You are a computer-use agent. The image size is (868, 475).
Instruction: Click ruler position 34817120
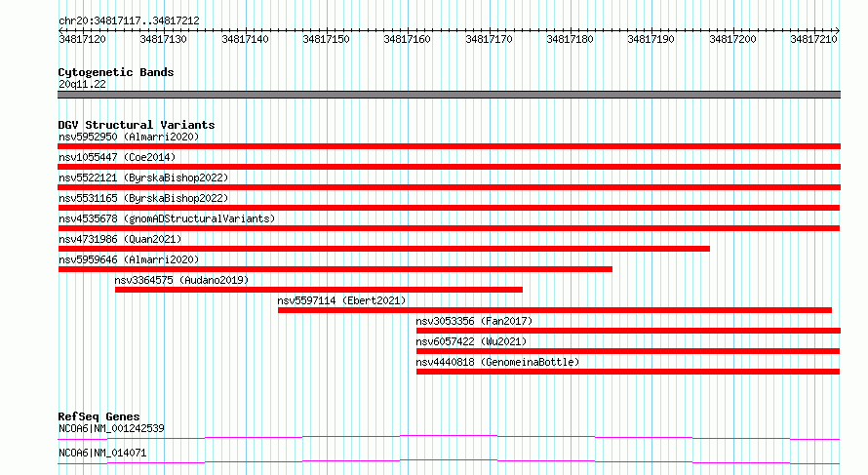tap(83, 39)
